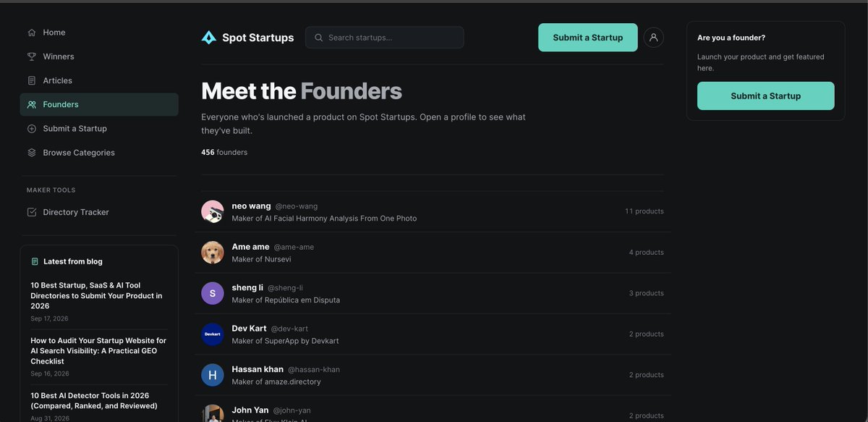The image size is (868, 422).
Task: Click the Home house icon in sidebar
Action: point(32,33)
